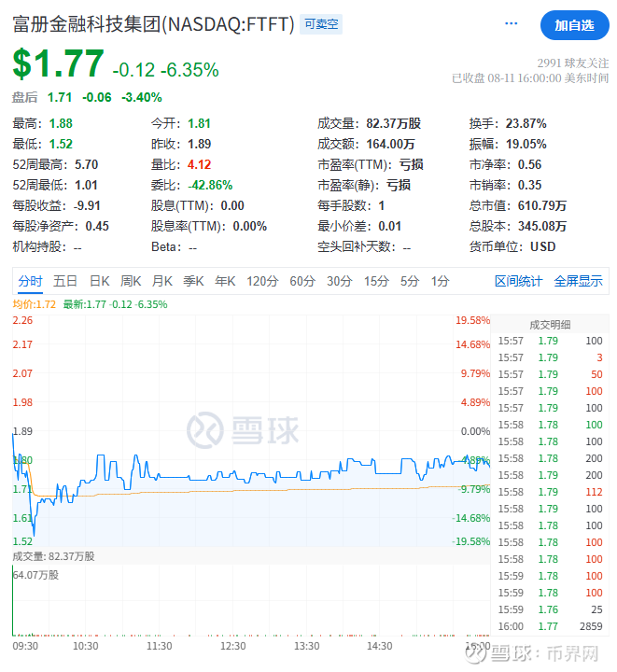The width and height of the screenshot is (617, 672).
Task: Open the three-dot more options menu
Action: [x=511, y=23]
